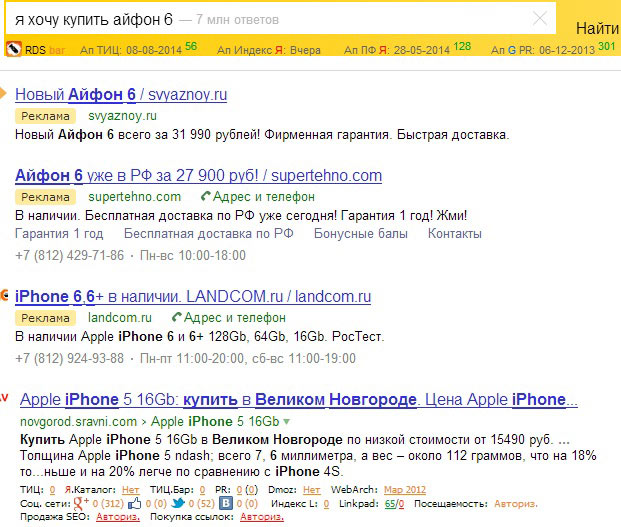Open Айфон 6 уже в РФ supertehno.com result
The width and height of the screenshot is (621, 527).
198,175
